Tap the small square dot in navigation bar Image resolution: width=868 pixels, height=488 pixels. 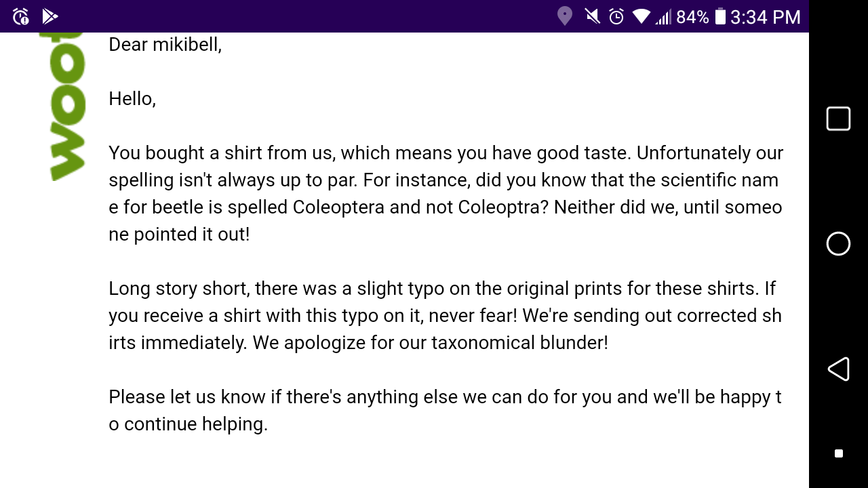point(839,453)
